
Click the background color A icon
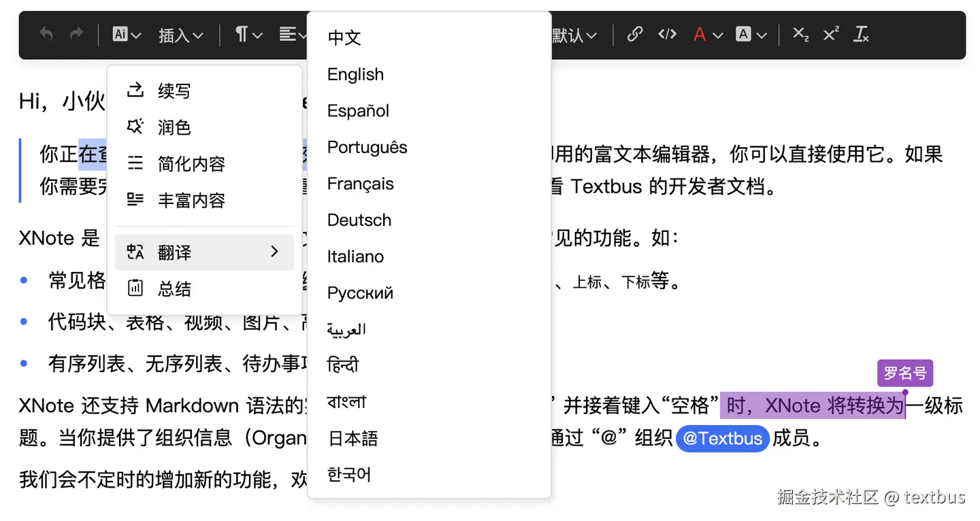click(x=743, y=35)
